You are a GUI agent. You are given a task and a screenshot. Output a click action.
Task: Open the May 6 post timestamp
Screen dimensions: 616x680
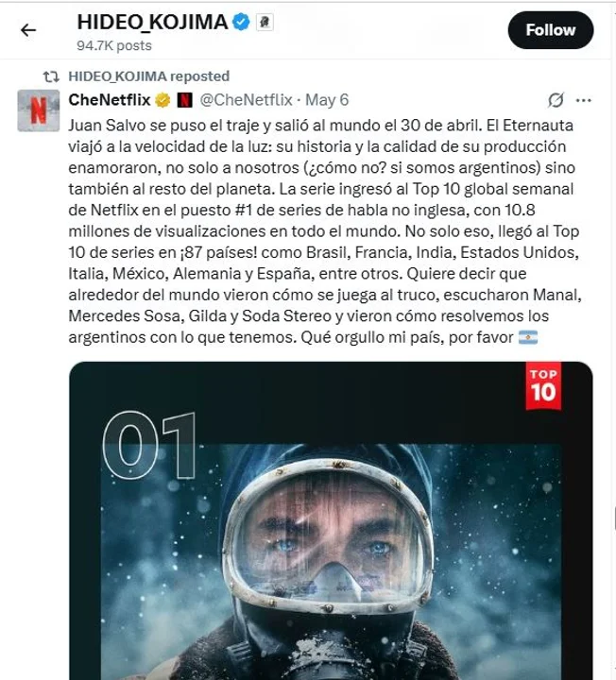(x=327, y=100)
